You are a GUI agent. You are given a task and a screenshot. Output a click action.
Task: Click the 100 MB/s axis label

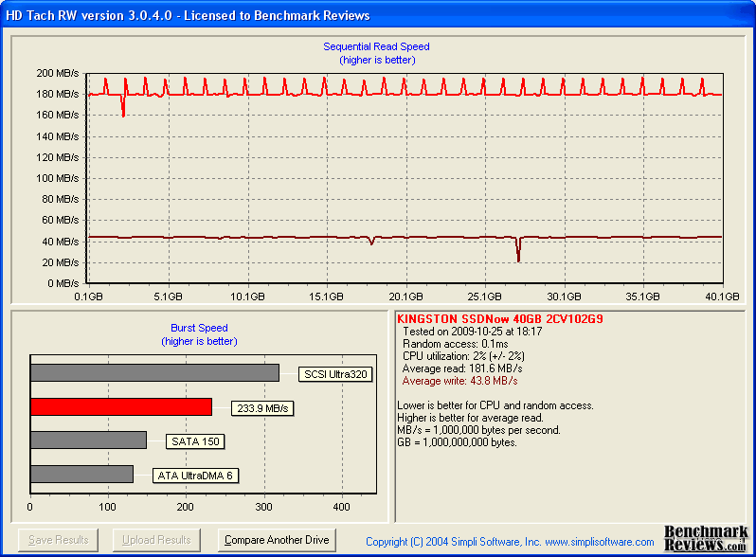[58, 178]
